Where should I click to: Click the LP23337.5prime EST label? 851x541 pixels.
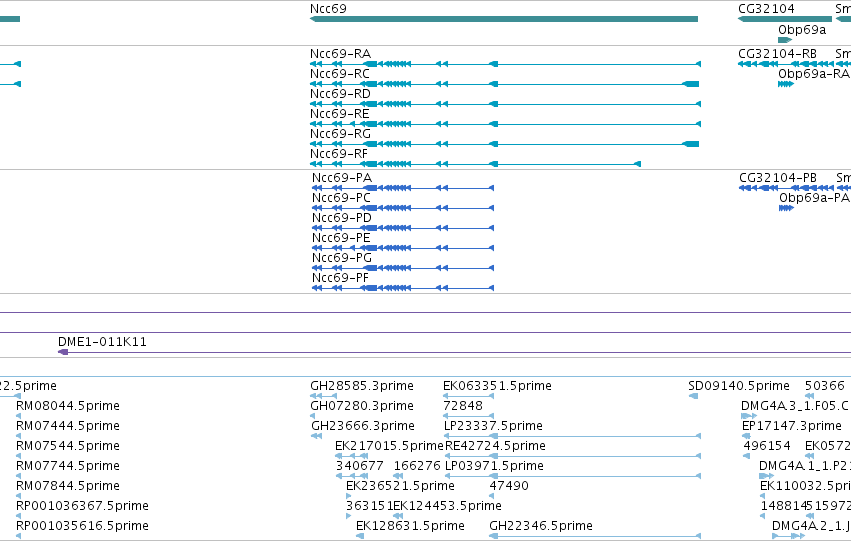click(x=493, y=426)
